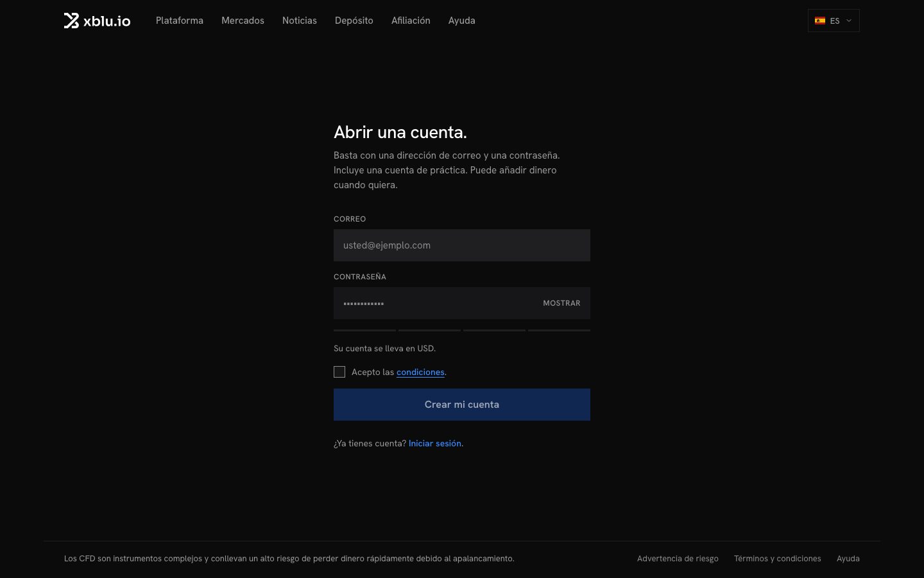Image resolution: width=924 pixels, height=578 pixels.
Task: Click the Ayuda link in footer
Action: click(x=848, y=559)
